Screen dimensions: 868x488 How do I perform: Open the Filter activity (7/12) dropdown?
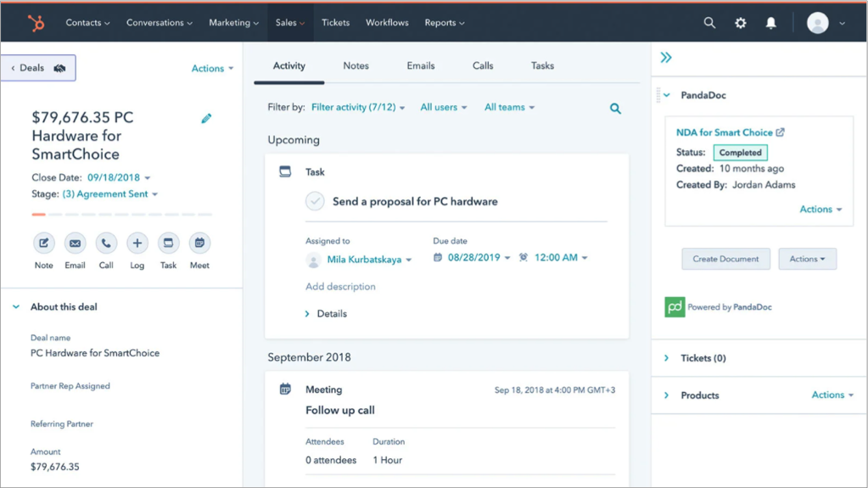(x=357, y=108)
